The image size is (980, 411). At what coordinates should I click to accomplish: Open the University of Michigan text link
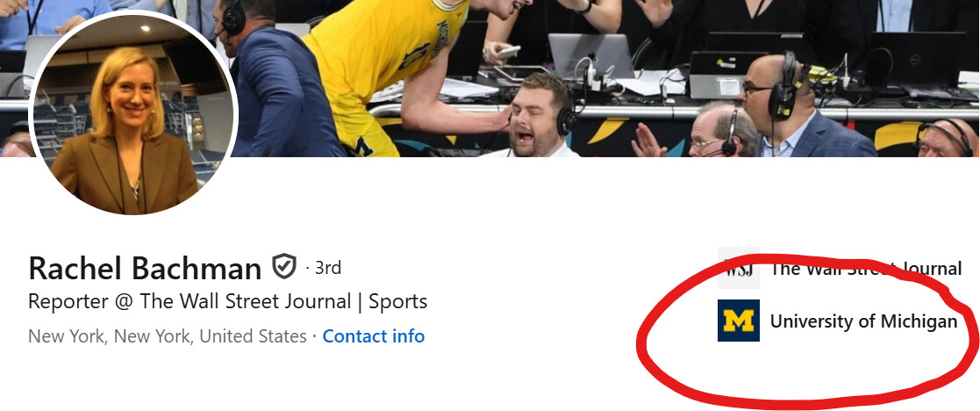[863, 321]
